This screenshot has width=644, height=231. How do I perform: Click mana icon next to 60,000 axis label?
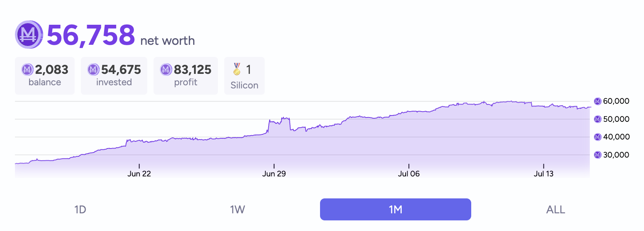[598, 101]
